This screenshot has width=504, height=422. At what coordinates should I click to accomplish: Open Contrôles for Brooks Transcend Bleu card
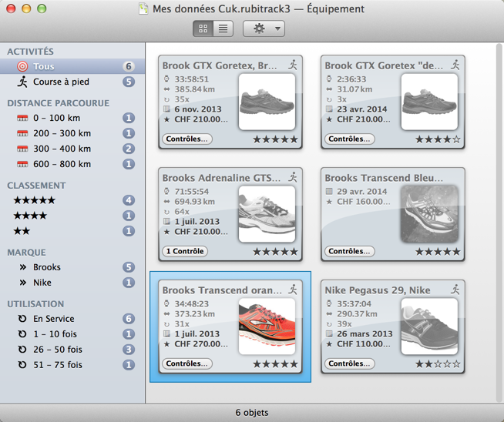coord(349,251)
